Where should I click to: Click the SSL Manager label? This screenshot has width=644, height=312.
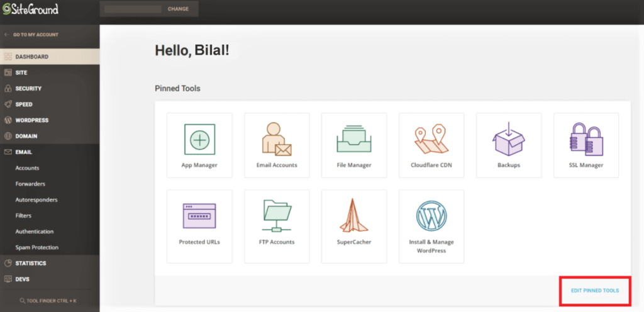586,165
